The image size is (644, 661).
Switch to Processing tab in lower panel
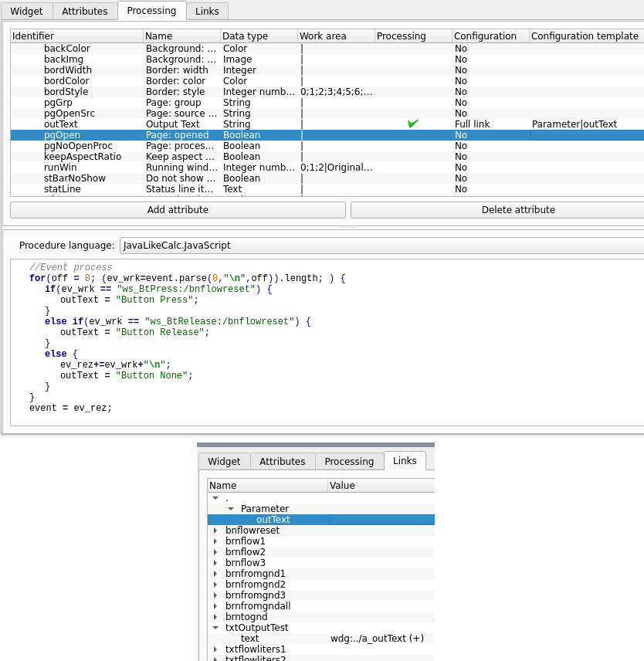[349, 461]
